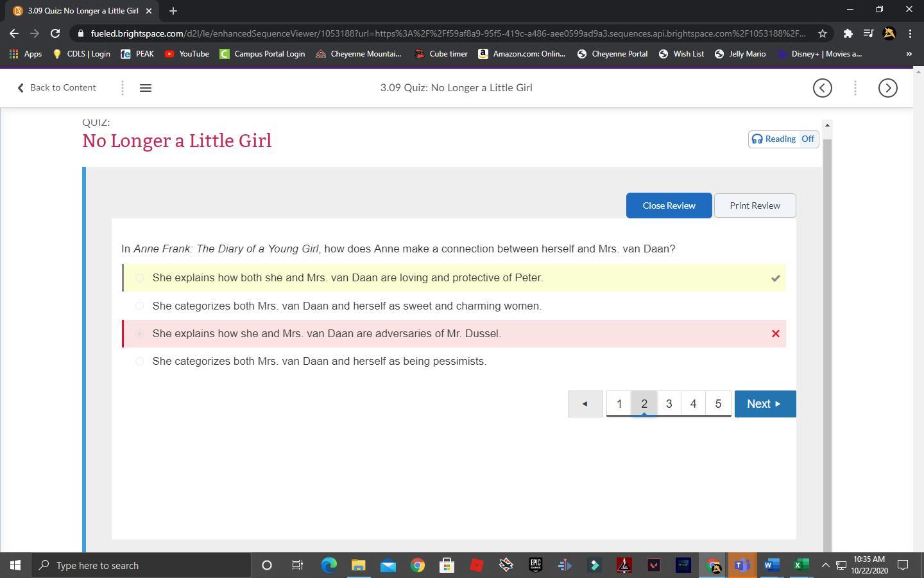Viewport: 924px width, 578px height.
Task: Go to previous activity with the circled left arrow
Action: [x=823, y=88]
